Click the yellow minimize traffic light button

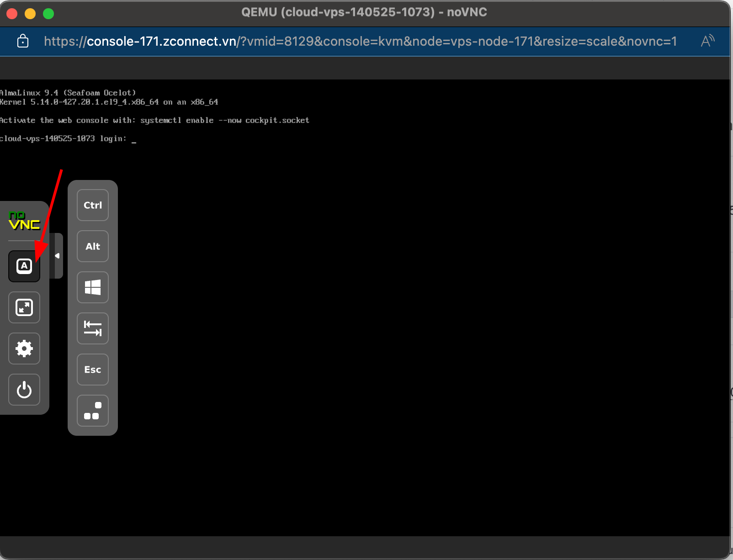(30, 13)
